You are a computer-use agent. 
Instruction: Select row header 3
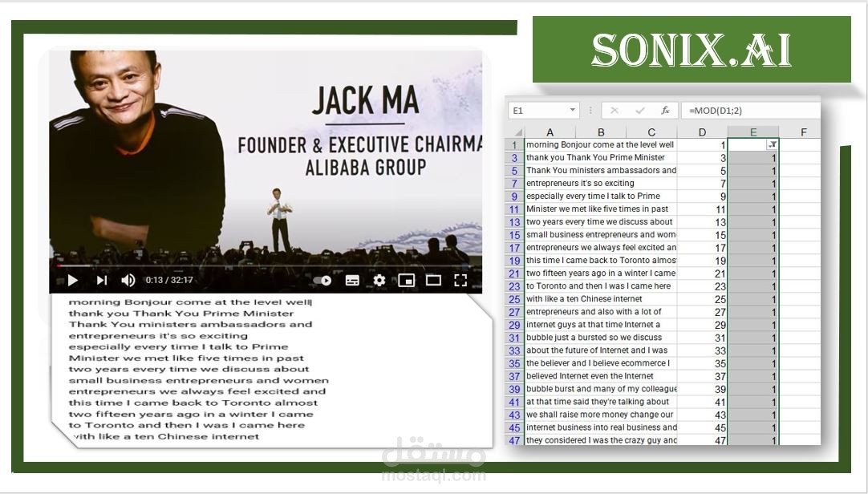click(x=515, y=158)
